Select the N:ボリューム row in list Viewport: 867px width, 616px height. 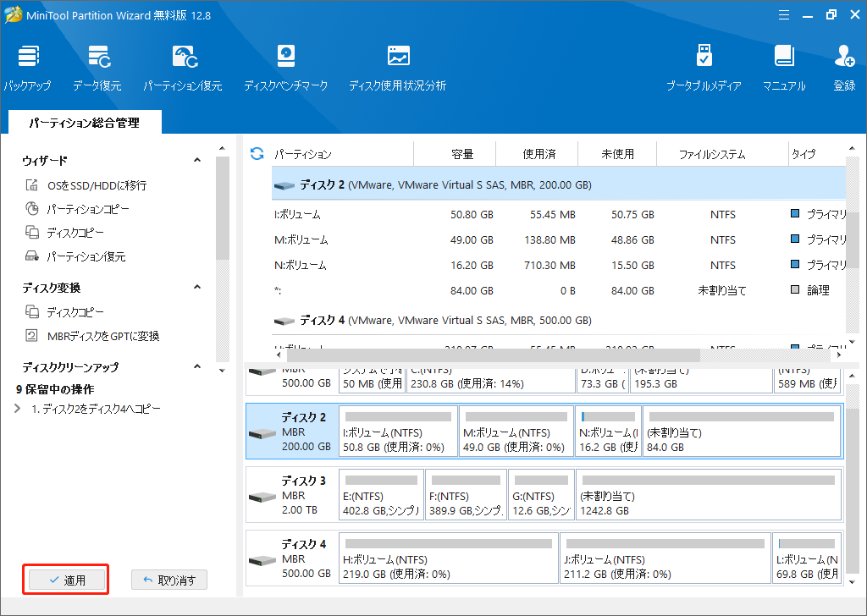point(559,265)
